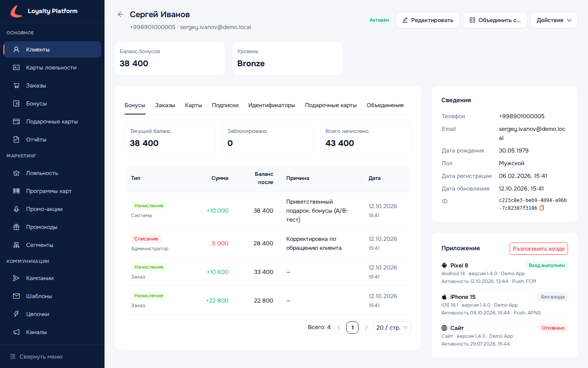Switch to the Карты tab

coord(194,105)
